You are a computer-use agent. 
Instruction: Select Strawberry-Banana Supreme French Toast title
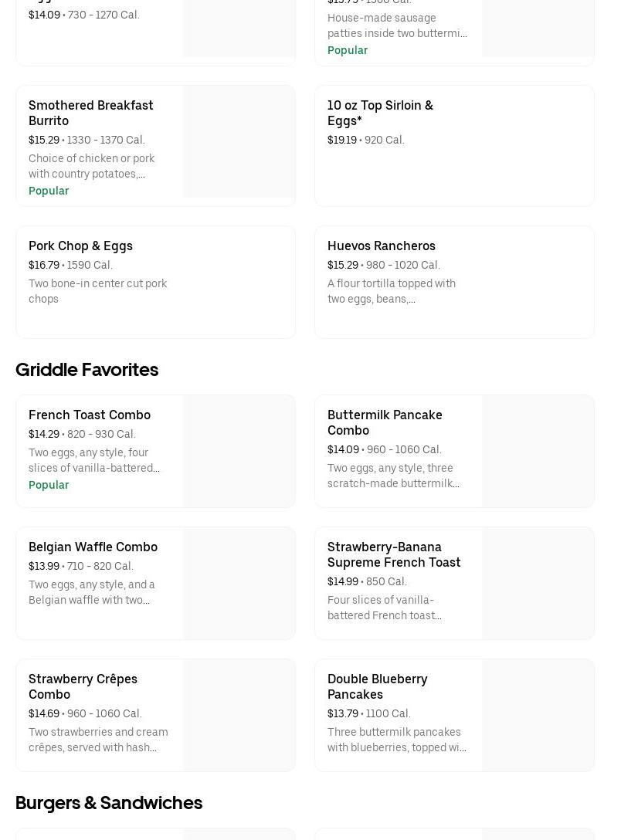pyautogui.click(x=394, y=554)
